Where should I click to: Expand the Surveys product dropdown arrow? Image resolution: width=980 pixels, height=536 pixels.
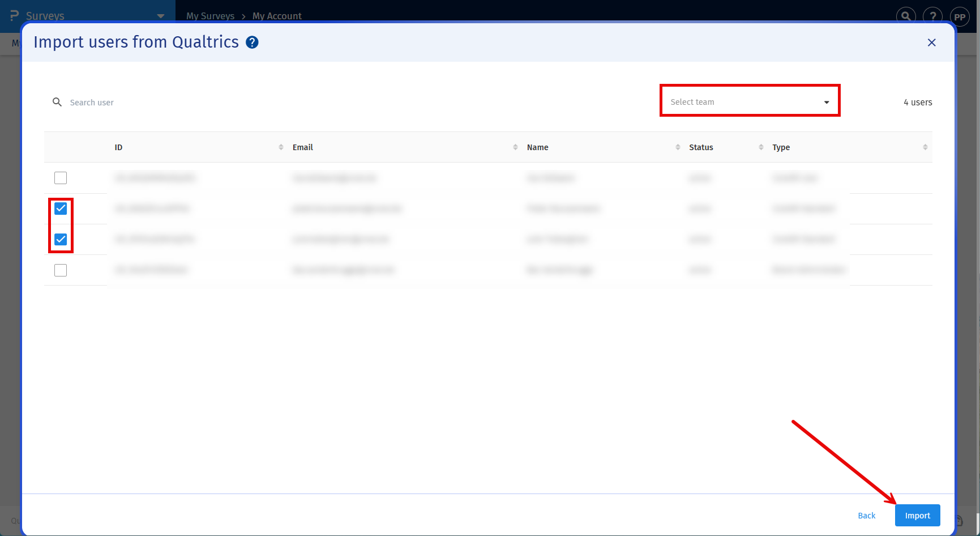(x=161, y=16)
